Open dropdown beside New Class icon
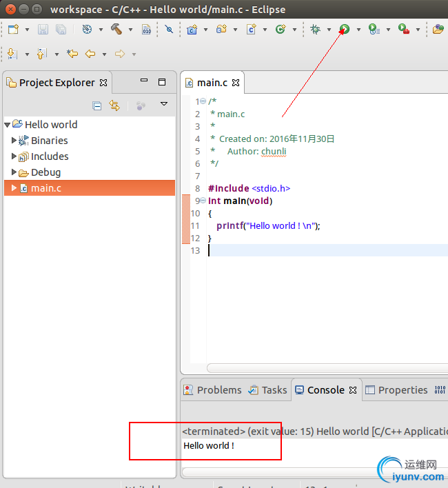This screenshot has width=448, height=488. click(294, 30)
